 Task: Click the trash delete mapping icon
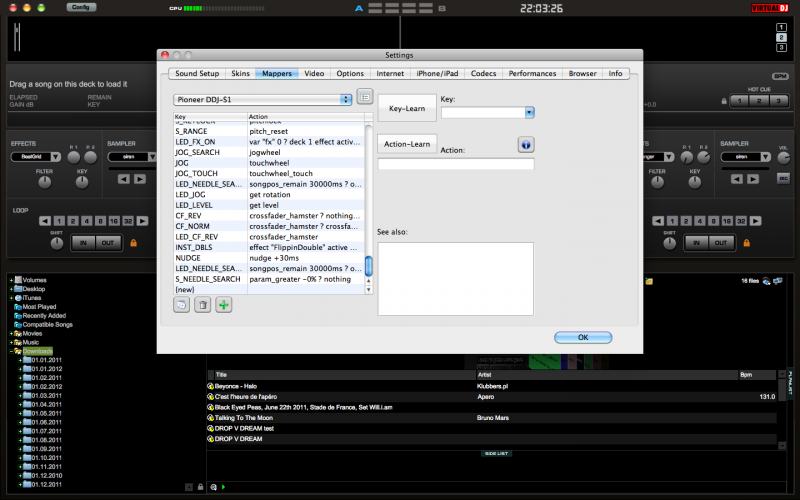202,305
